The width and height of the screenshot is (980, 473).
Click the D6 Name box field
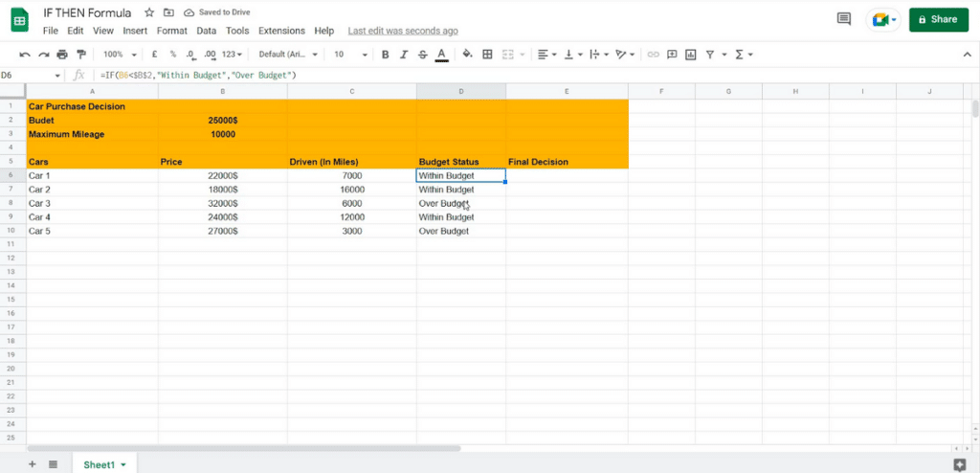(x=25, y=75)
